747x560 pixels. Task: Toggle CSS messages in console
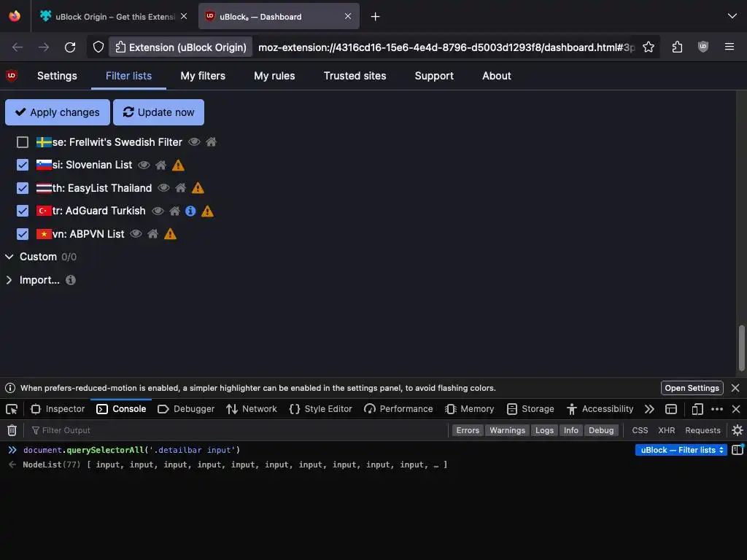(640, 430)
